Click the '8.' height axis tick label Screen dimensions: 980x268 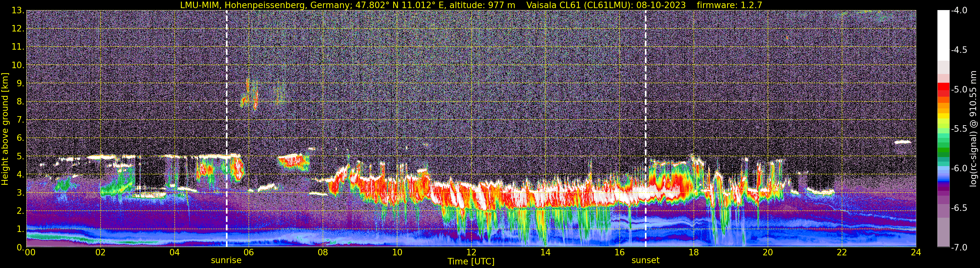pos(20,102)
